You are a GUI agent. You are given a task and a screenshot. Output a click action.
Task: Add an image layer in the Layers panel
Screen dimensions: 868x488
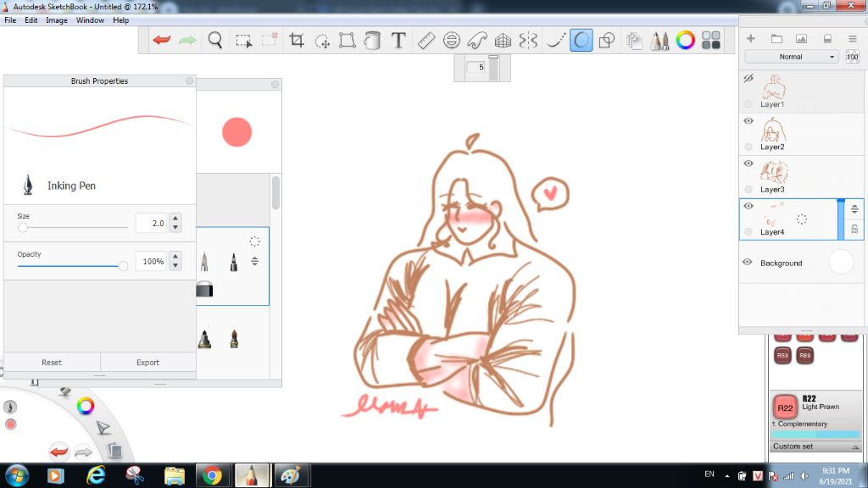(x=801, y=38)
